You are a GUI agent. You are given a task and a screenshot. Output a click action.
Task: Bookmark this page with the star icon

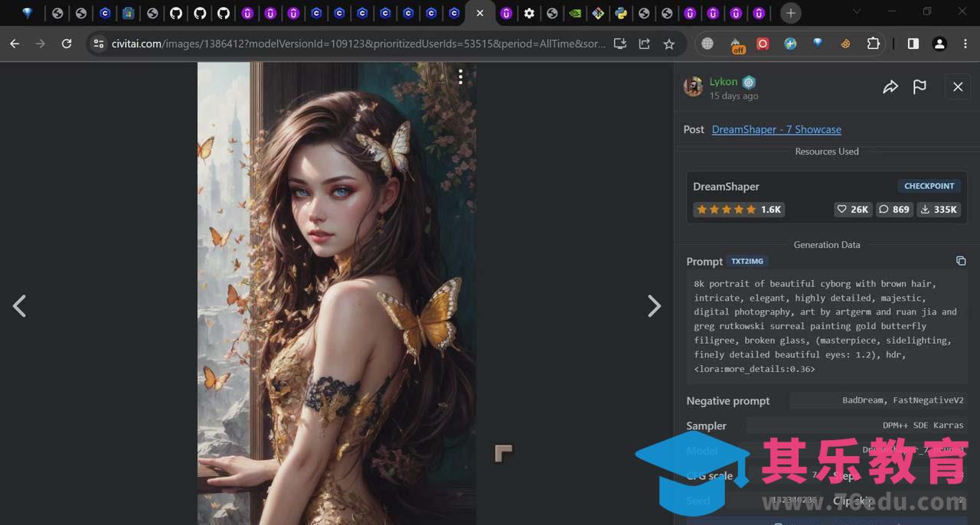[669, 44]
